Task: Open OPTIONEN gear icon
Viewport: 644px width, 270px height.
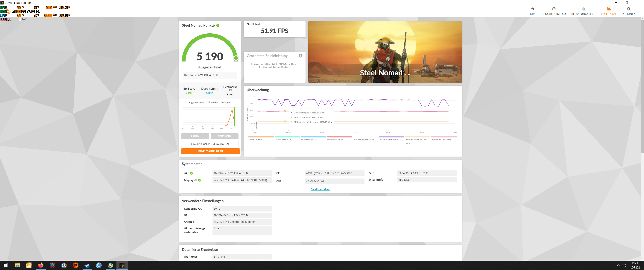Action: pyautogui.click(x=628, y=9)
